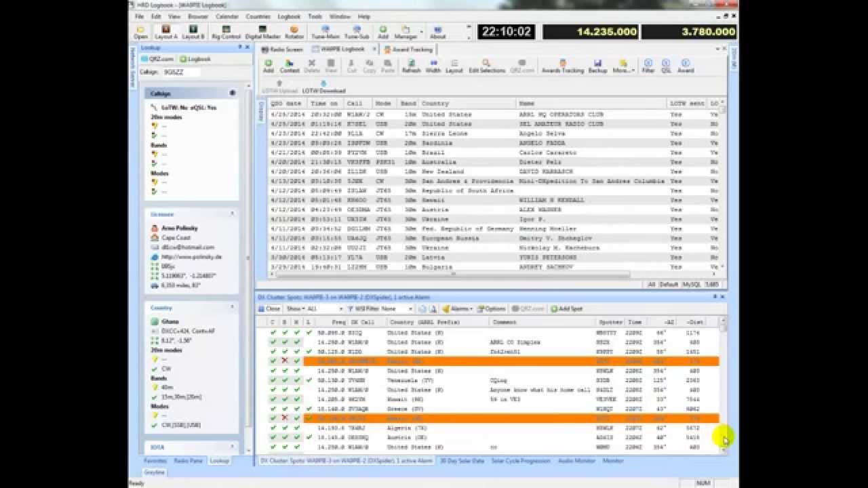868x488 pixels.
Task: Switch to Layout A
Action: [x=165, y=33]
